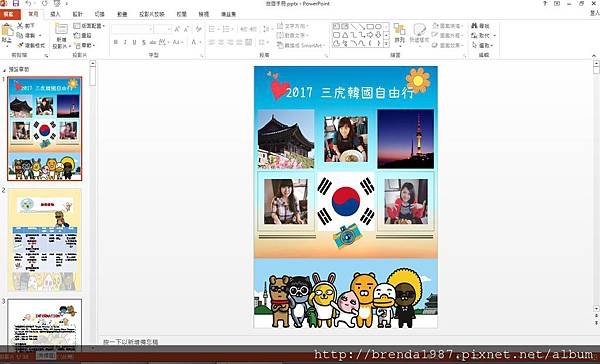Viewport: 600px width, 364px height.
Task: Open the File tab
Action: (9, 14)
